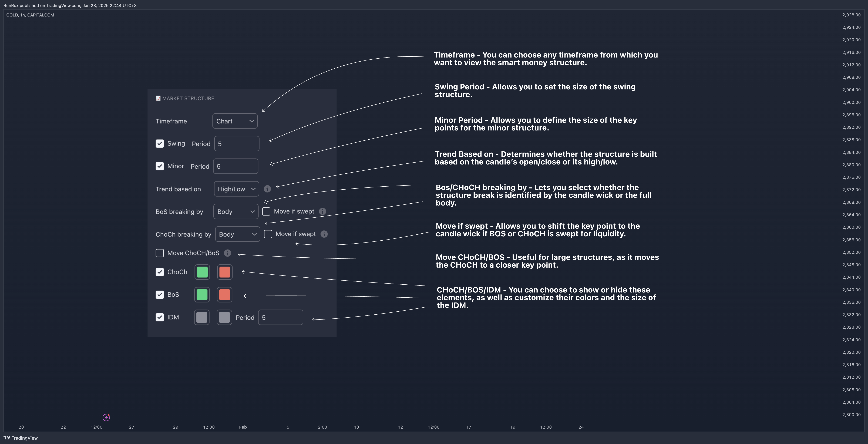The width and height of the screenshot is (868, 444).
Task: Click the IDM Period input field
Action: coord(280,317)
